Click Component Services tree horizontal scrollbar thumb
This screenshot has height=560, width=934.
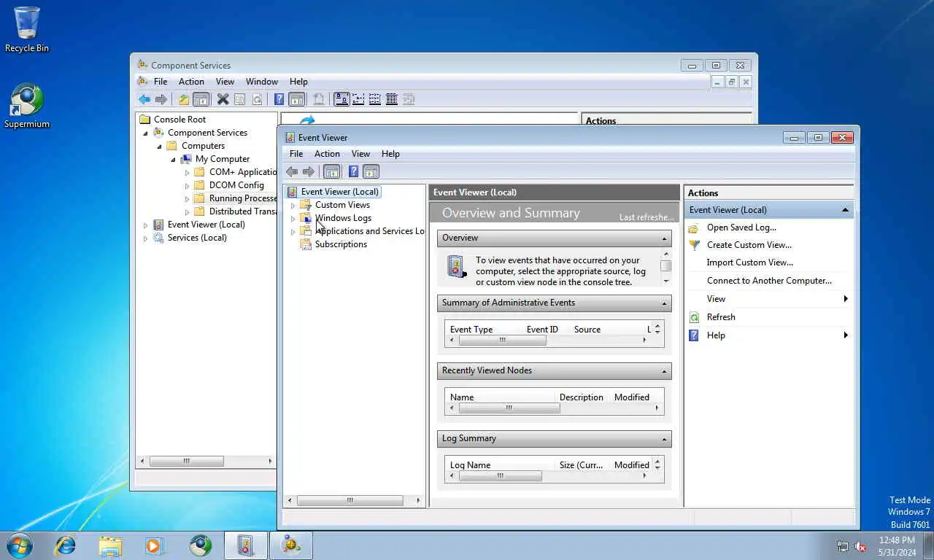(x=187, y=461)
